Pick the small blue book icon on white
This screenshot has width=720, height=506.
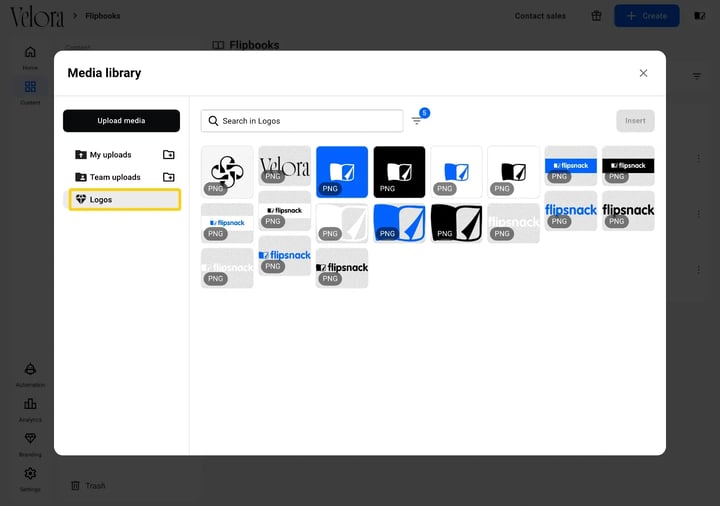(456, 172)
